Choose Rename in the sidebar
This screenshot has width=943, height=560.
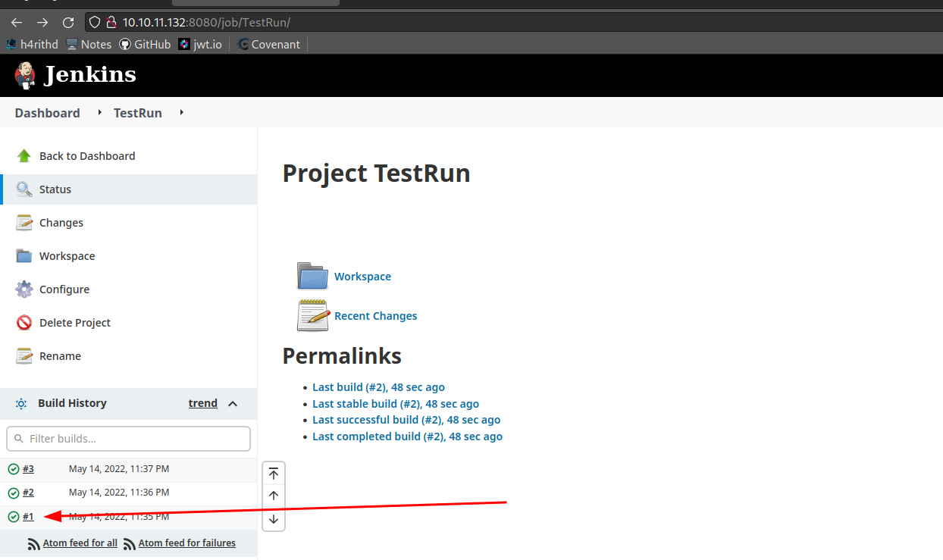coord(129,356)
